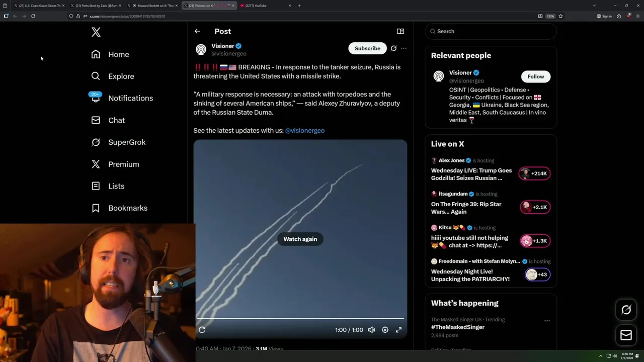Screen dimensions: 644x362
Task: Open Notifications with 20+ badge
Action: (122, 98)
